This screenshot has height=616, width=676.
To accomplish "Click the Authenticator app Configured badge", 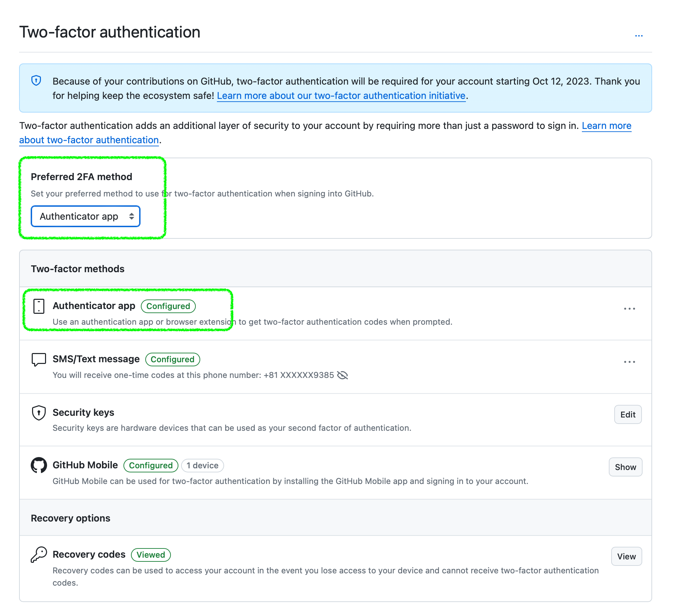I will (x=168, y=306).
